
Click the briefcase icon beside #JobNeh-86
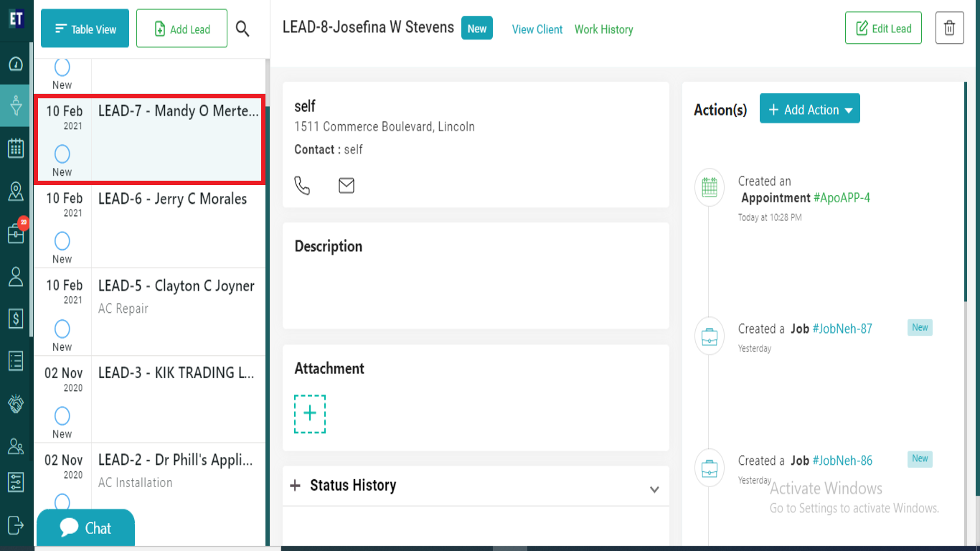click(x=709, y=468)
